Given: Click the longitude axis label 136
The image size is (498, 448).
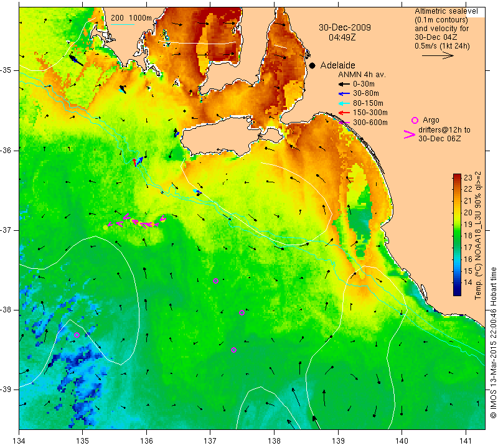Looking at the screenshot, I should [x=146, y=441].
